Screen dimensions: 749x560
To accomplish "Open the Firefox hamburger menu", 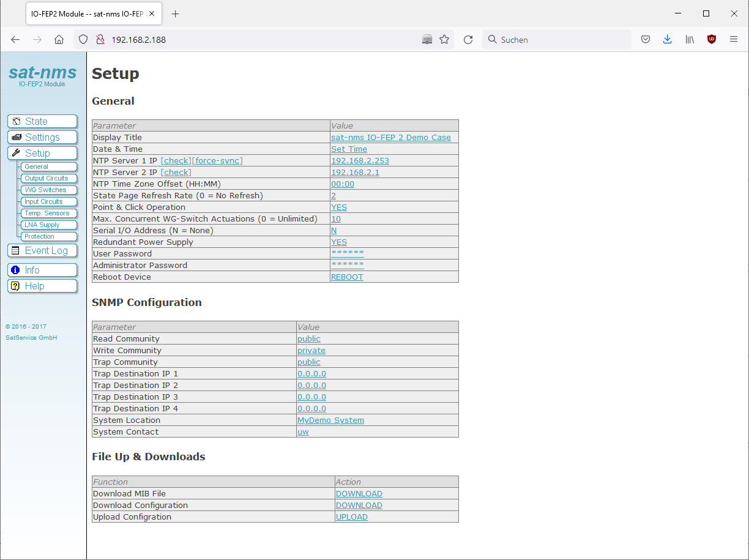I will click(x=734, y=40).
